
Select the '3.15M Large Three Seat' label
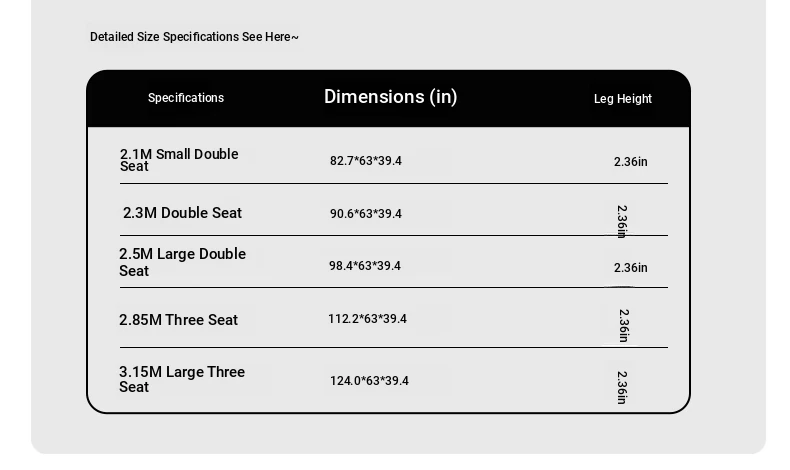(x=182, y=379)
